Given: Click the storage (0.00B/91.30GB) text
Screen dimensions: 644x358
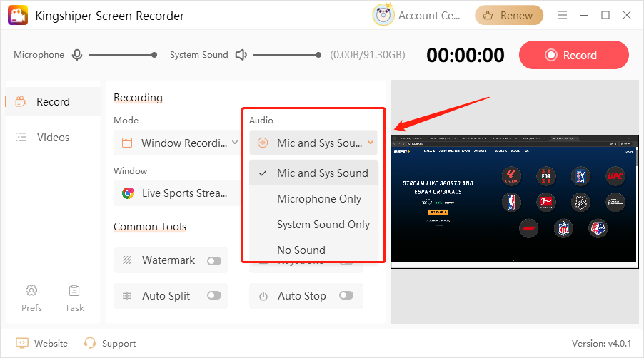Looking at the screenshot, I should [368, 54].
